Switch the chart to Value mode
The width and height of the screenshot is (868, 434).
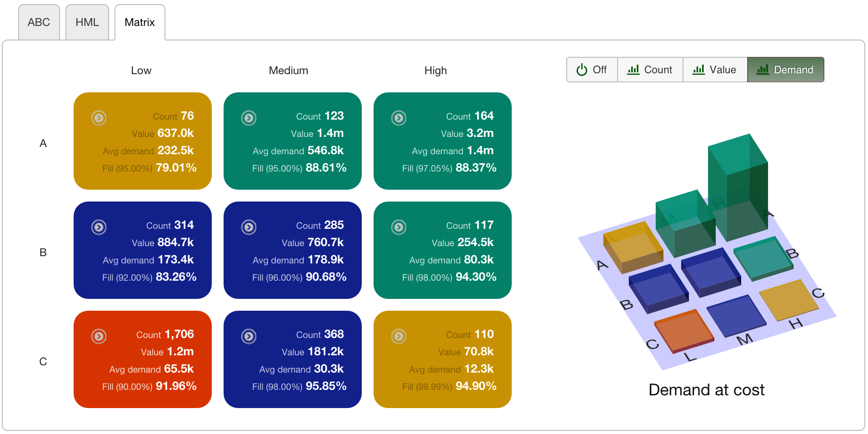point(715,70)
